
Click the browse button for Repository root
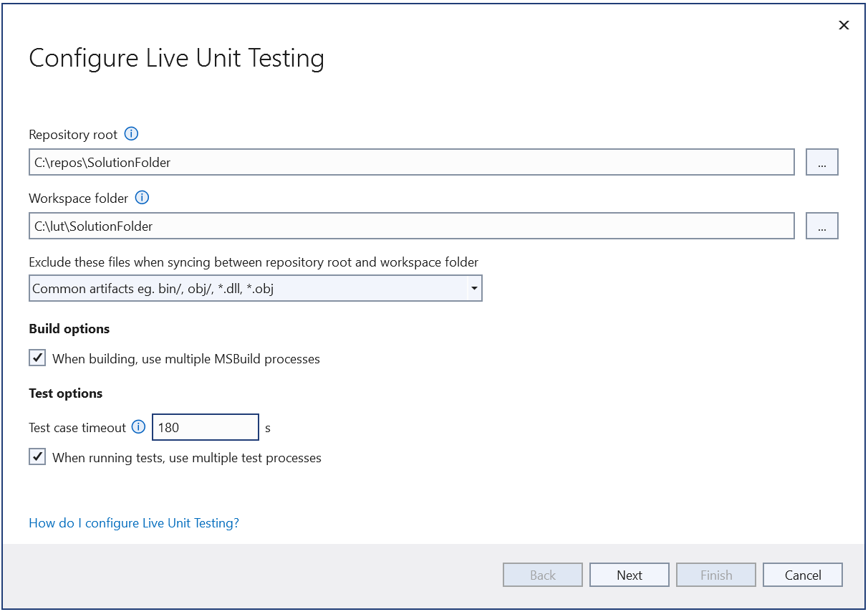click(821, 162)
